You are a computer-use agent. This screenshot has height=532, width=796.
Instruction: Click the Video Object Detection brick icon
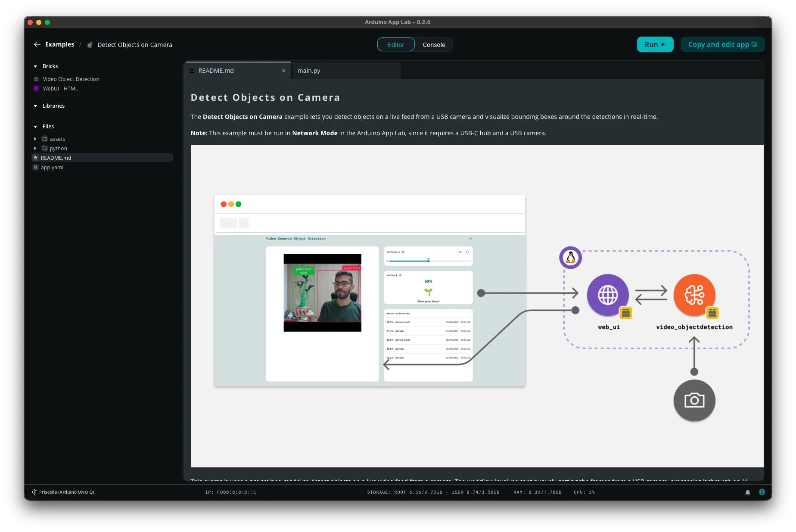pos(36,79)
